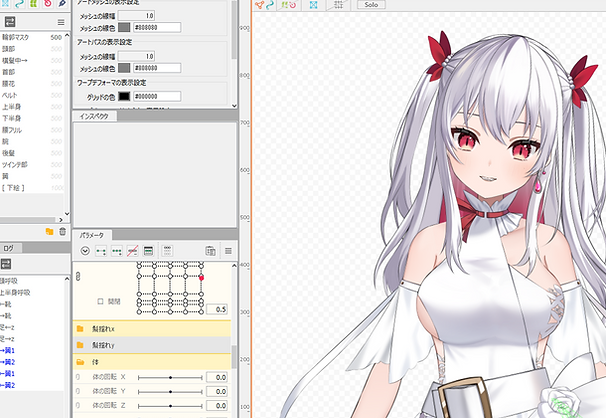606x418 pixels.
Task: Click the art path line color swatch
Action: (x=124, y=68)
